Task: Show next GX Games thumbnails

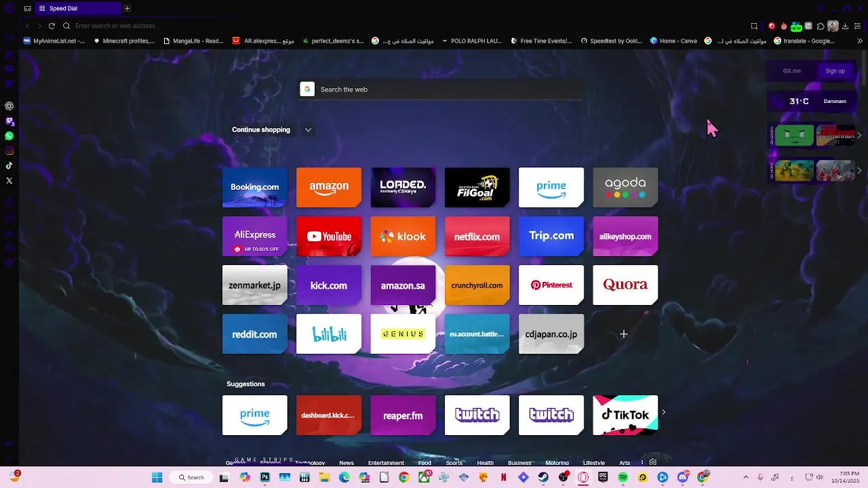Action: (x=859, y=135)
